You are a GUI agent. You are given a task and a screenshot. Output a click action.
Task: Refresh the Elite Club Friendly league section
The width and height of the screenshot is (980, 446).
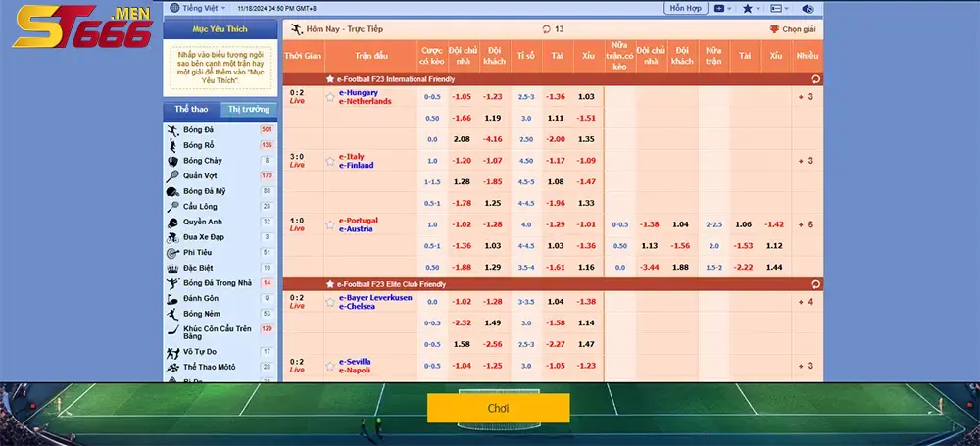coord(815,284)
